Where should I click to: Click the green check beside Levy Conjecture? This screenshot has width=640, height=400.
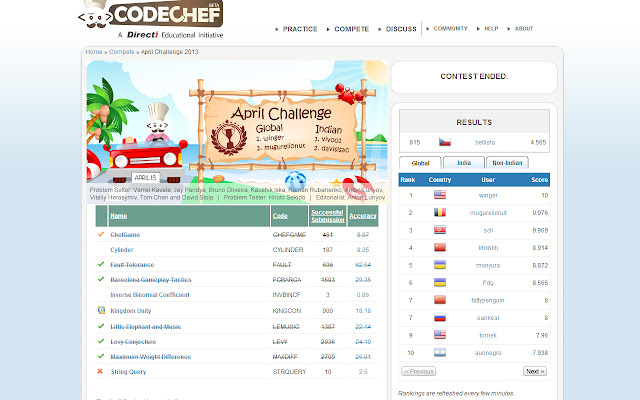[101, 341]
